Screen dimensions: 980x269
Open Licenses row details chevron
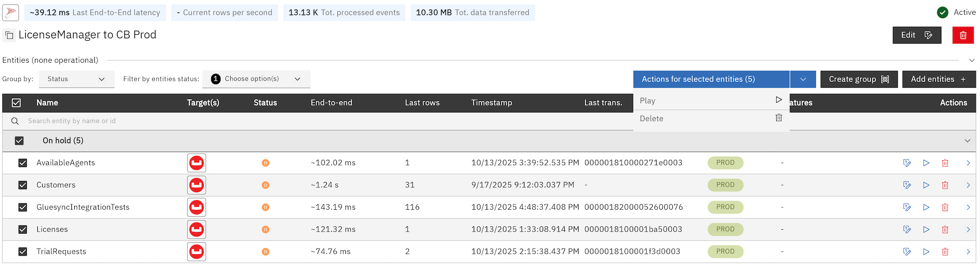tap(968, 230)
